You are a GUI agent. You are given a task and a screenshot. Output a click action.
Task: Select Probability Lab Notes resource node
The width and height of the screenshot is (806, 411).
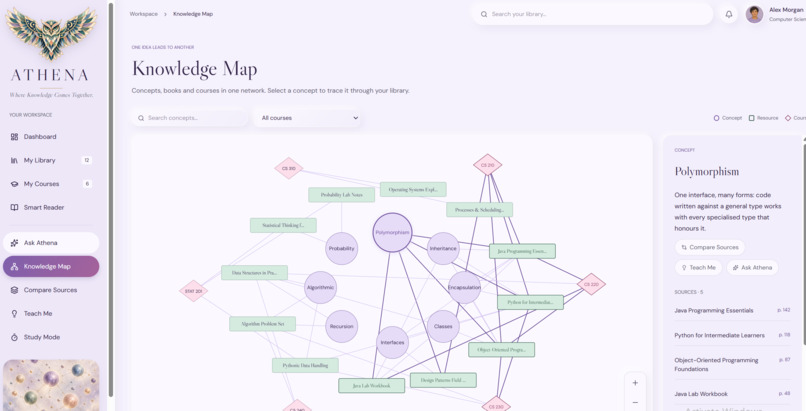[341, 195]
